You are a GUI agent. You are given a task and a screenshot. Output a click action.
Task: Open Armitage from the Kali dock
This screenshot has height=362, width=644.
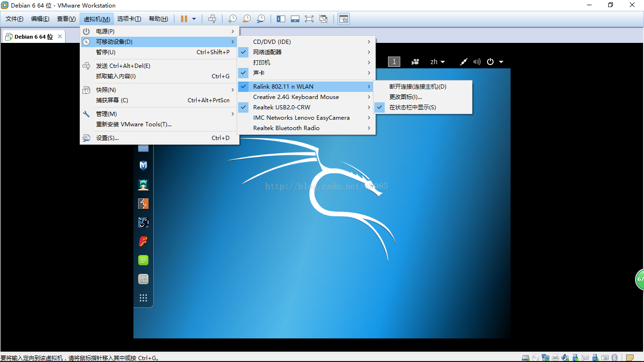coord(143,185)
